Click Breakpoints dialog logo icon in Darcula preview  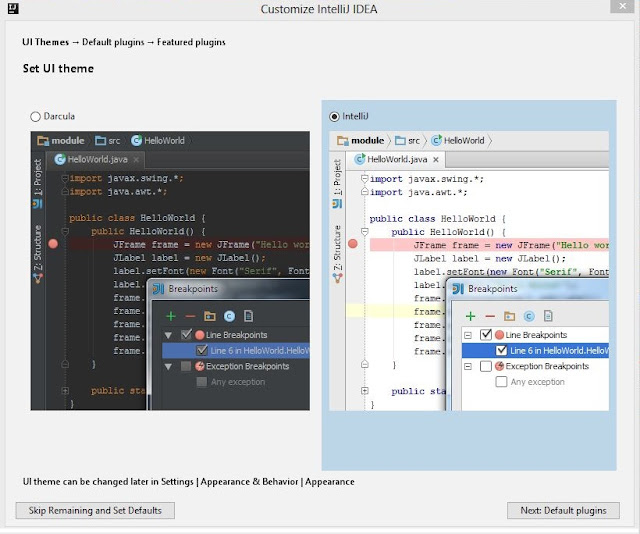tap(158, 289)
